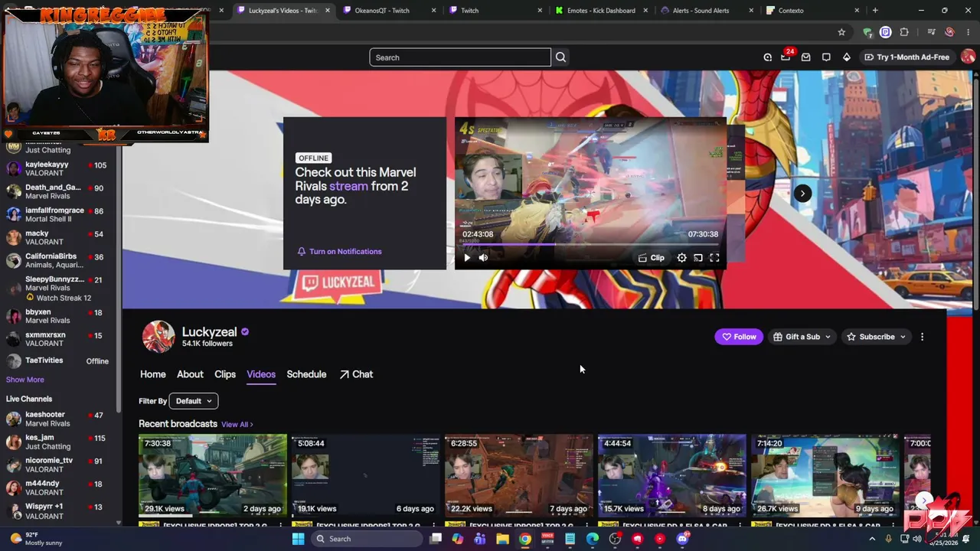Go to next carousel item with right arrow
The width and height of the screenshot is (980, 551).
[802, 194]
